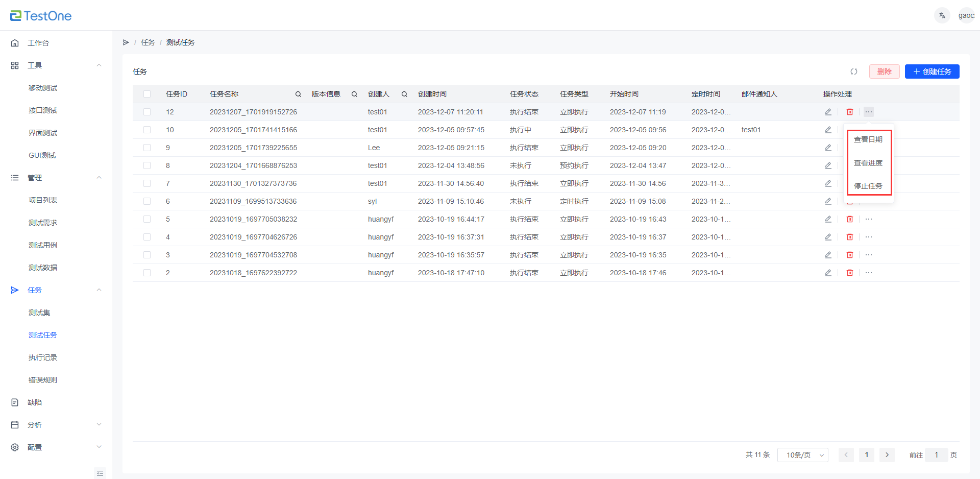Toggle the select-all checkbox in the table header
Image resolution: width=980 pixels, height=479 pixels.
click(147, 94)
